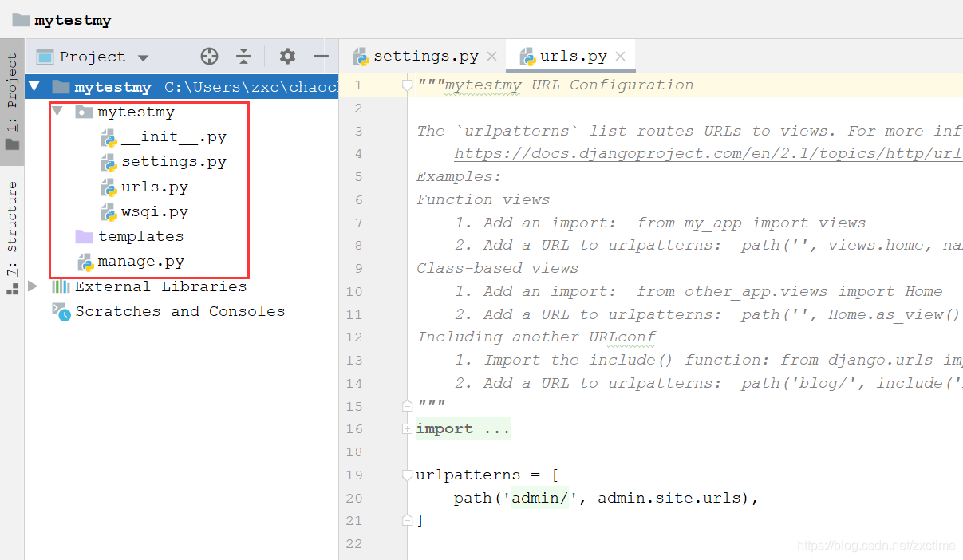Screen dimensions: 963x560
Task: Collapse the inner mytestmy package folder
Action: 57,112
